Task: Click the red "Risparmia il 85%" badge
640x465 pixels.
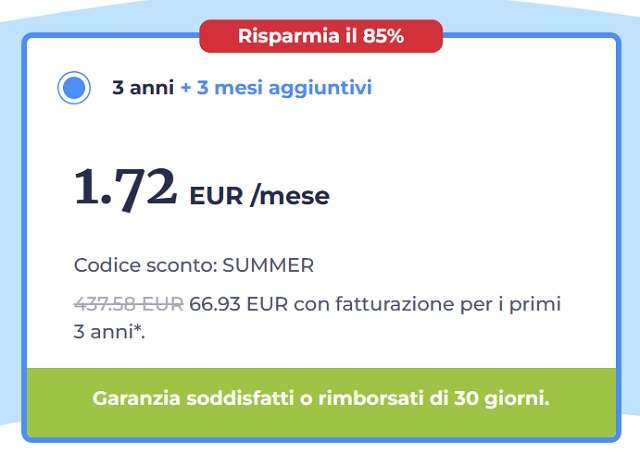Action: [321, 37]
